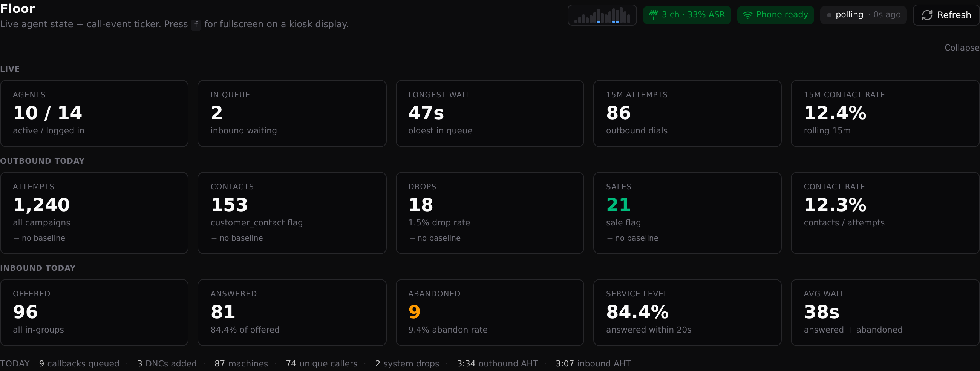
Task: Click the polling 0s ago indicator
Action: [863, 15]
